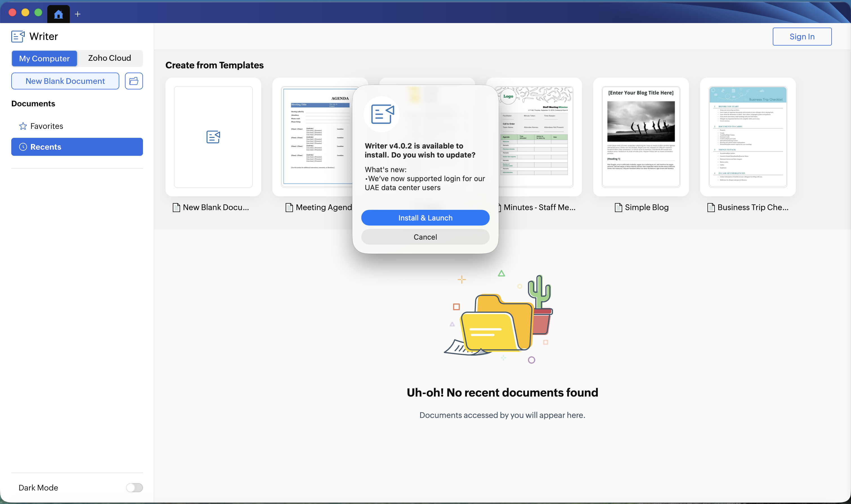The width and height of the screenshot is (851, 504).
Task: Click the Sign In button
Action: click(x=802, y=36)
